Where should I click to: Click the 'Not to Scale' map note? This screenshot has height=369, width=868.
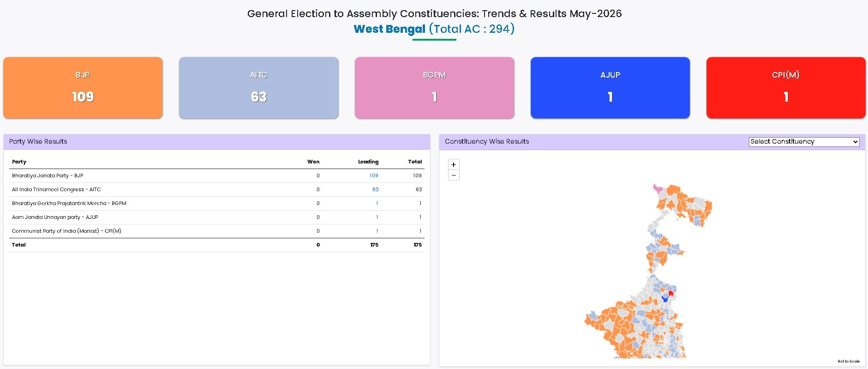click(849, 361)
